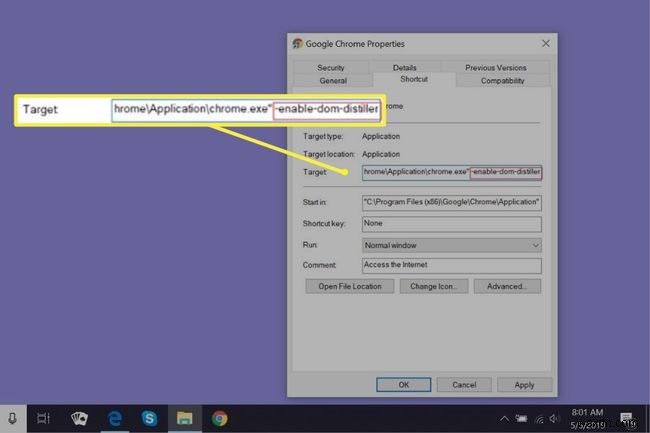The height and width of the screenshot is (433, 650).
Task: Expand the Run dropdown set to Normal window
Action: [452, 245]
